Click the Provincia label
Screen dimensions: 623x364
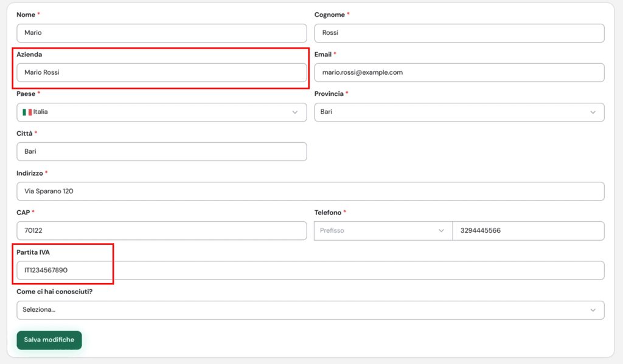pos(329,94)
